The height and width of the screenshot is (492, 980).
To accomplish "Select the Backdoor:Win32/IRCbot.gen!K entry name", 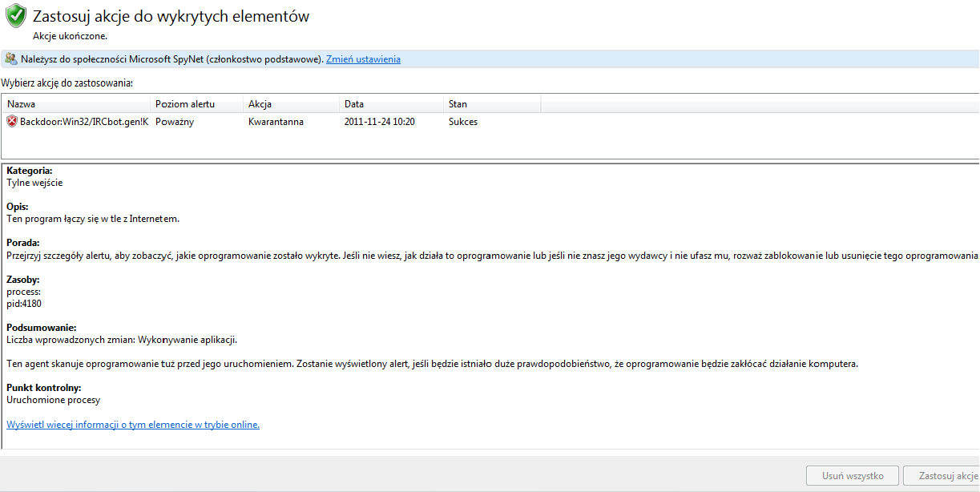I will click(84, 122).
